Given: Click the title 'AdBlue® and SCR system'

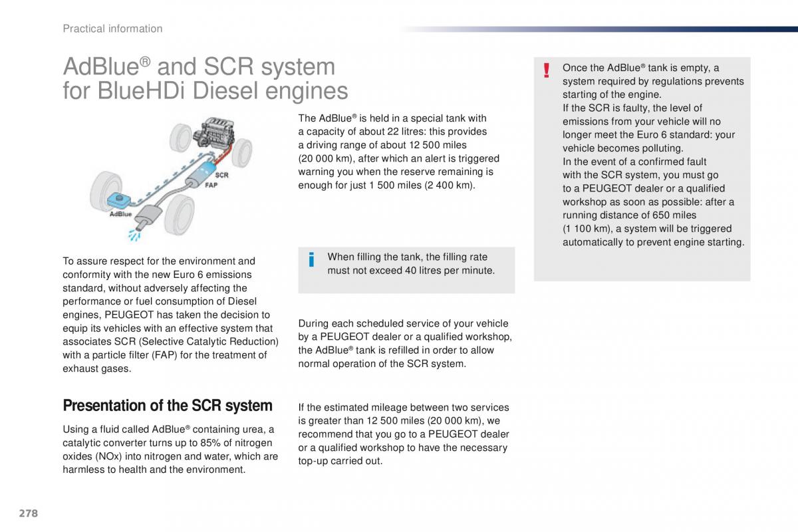Looking at the screenshot, I should pos(199,66).
